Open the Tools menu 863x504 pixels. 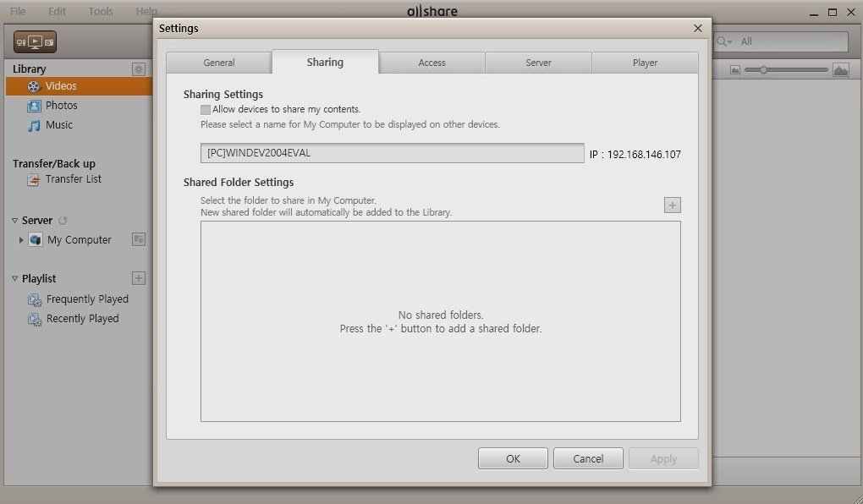coord(101,11)
